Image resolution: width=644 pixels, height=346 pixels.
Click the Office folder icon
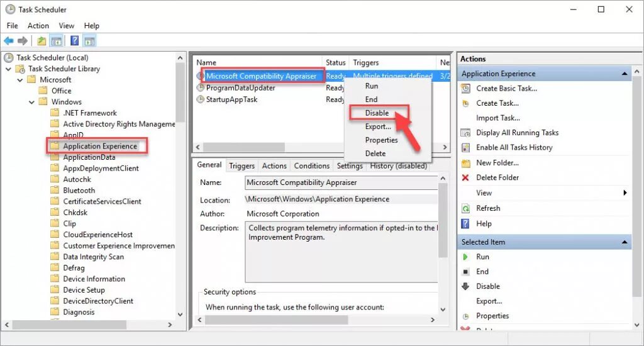click(x=43, y=91)
